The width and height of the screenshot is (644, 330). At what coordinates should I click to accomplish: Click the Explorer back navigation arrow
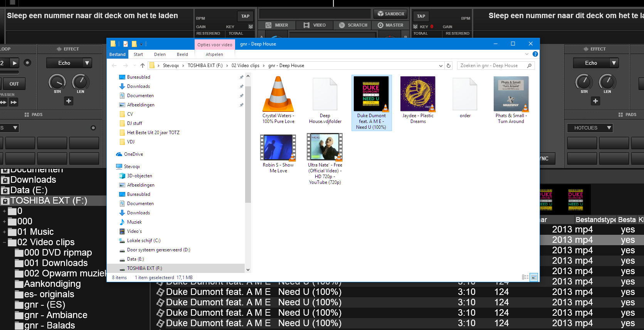114,66
